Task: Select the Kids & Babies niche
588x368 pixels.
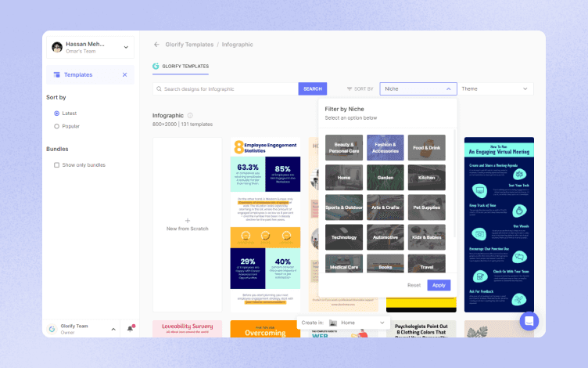Action: coord(427,237)
